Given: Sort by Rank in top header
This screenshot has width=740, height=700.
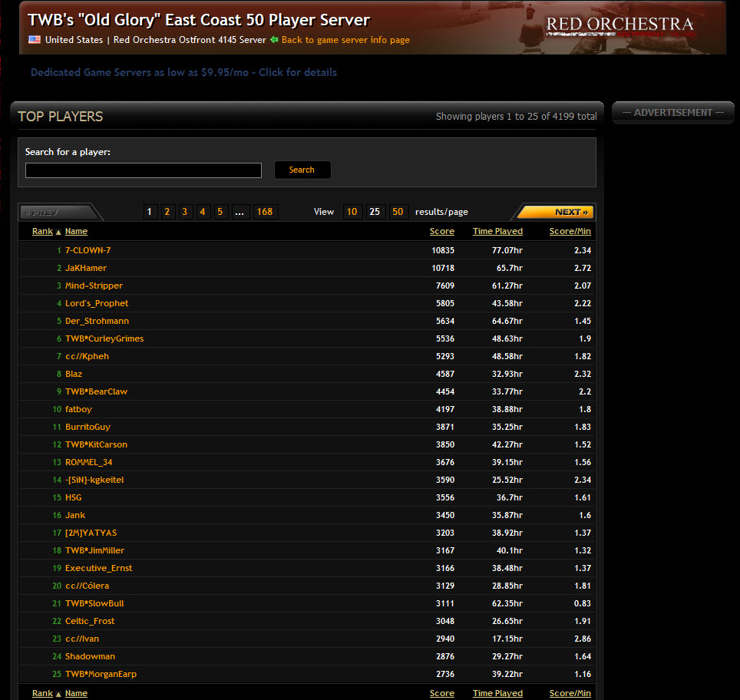Looking at the screenshot, I should tap(42, 231).
